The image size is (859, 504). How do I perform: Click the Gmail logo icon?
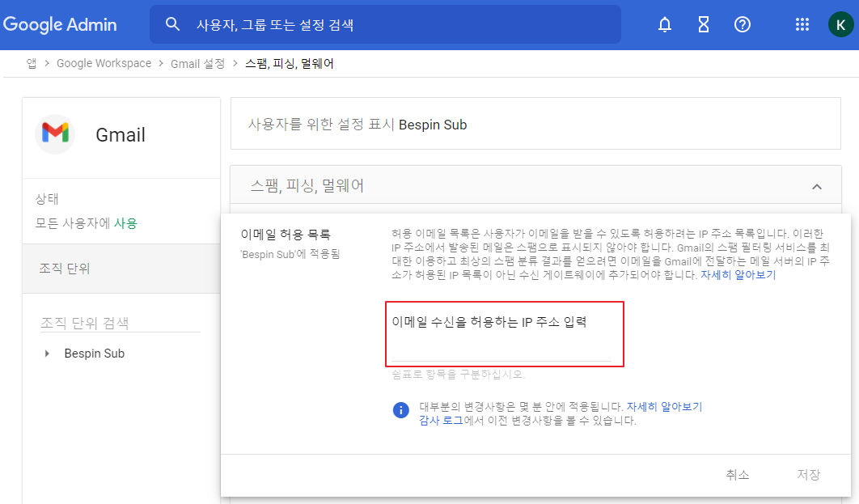55,133
